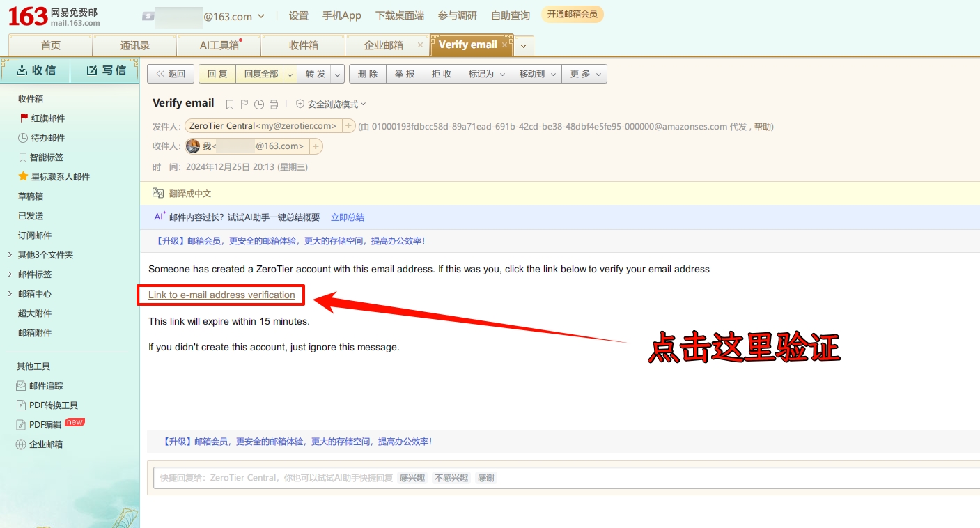Click the translate icon in yellow bar
This screenshot has height=528, width=980.
pyautogui.click(x=158, y=194)
